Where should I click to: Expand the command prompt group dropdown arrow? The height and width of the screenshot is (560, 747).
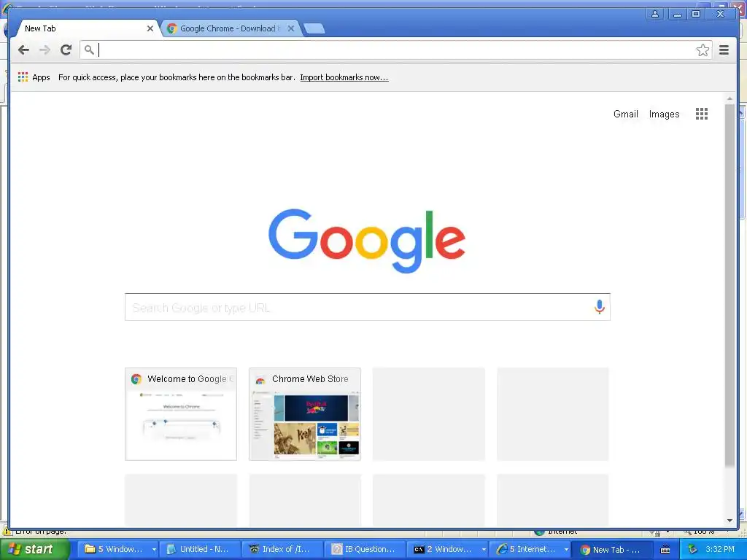point(484,550)
